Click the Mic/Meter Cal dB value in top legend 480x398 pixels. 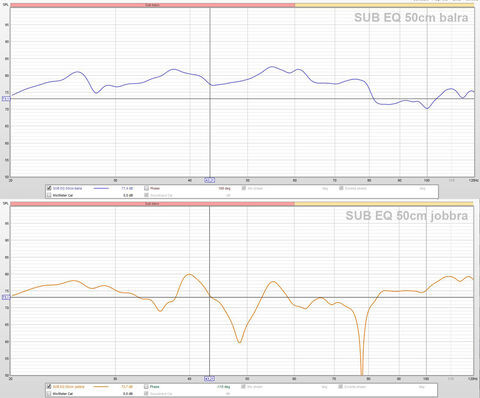click(128, 195)
